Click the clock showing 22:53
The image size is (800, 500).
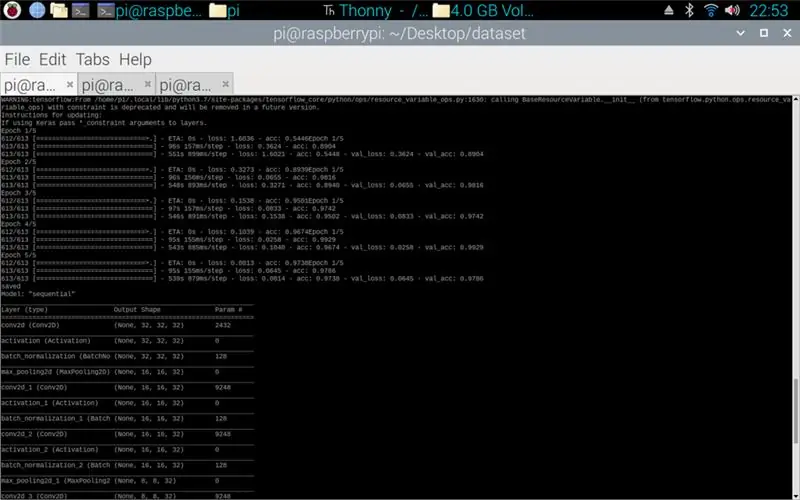click(768, 10)
